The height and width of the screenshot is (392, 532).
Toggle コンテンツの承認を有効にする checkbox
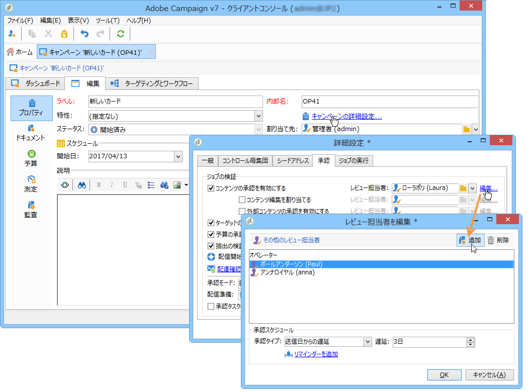pyautogui.click(x=211, y=188)
